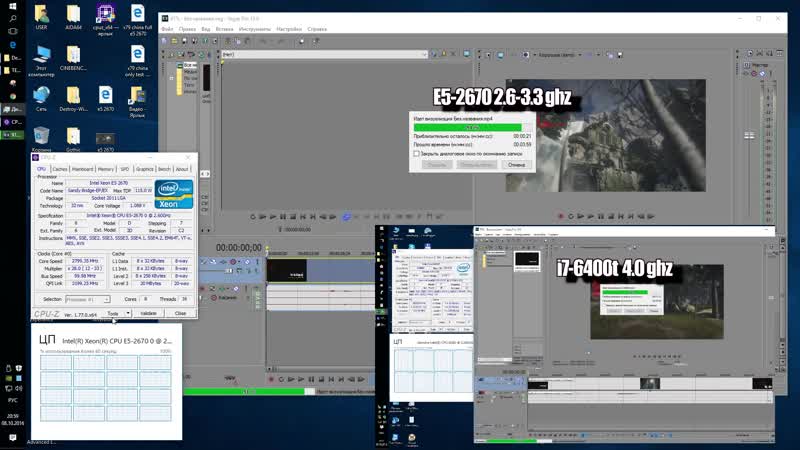Save the project via toolbar icon

pos(184,41)
